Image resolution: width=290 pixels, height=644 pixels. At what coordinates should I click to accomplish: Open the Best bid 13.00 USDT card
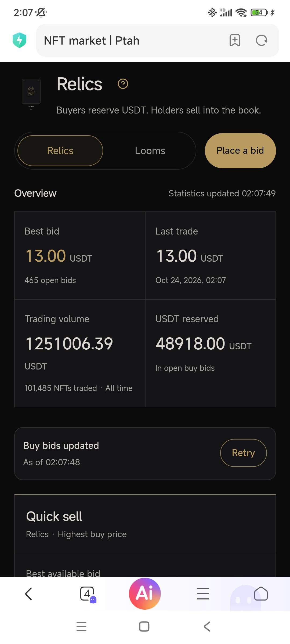pos(80,255)
